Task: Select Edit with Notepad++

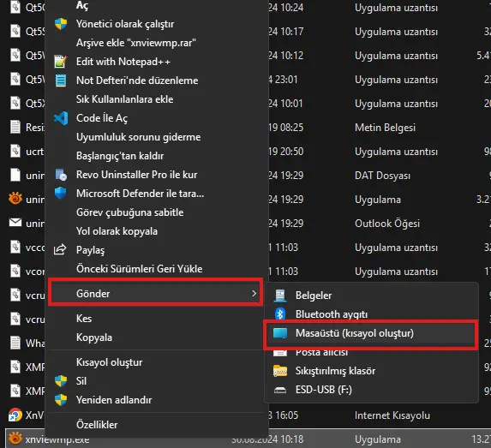Action: 123,62
